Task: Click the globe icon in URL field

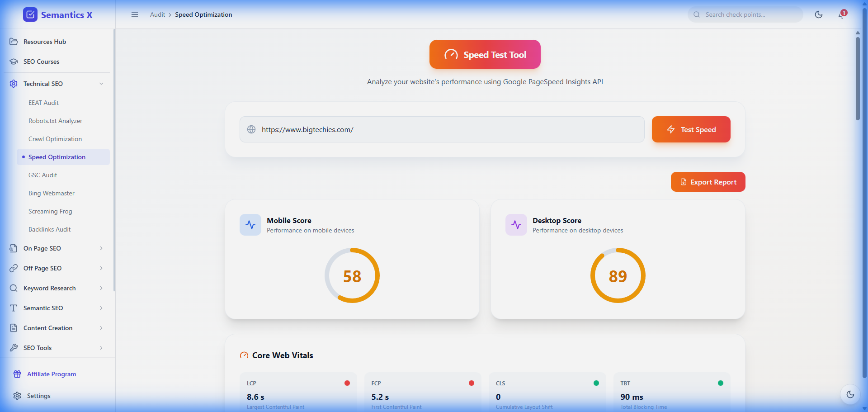Action: click(251, 129)
